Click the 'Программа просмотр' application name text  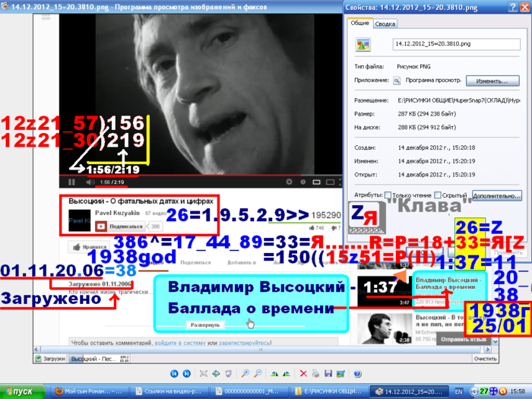click(433, 81)
